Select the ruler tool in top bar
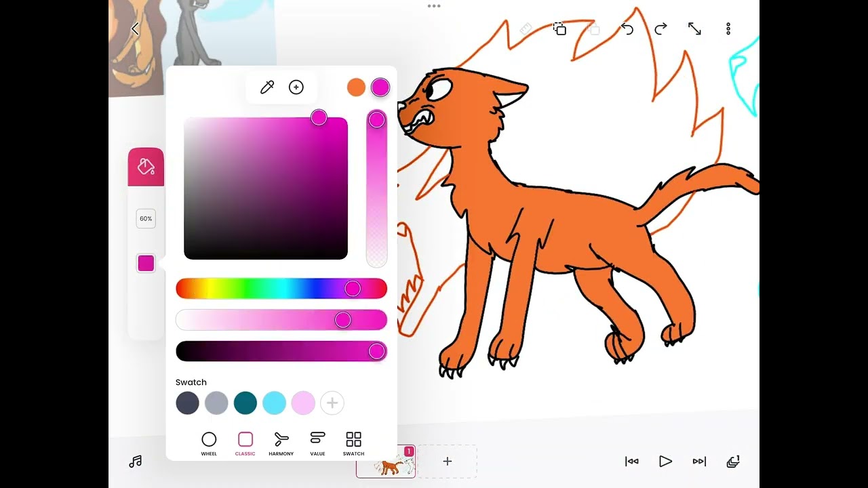Viewport: 868px width, 488px height. 526,28
